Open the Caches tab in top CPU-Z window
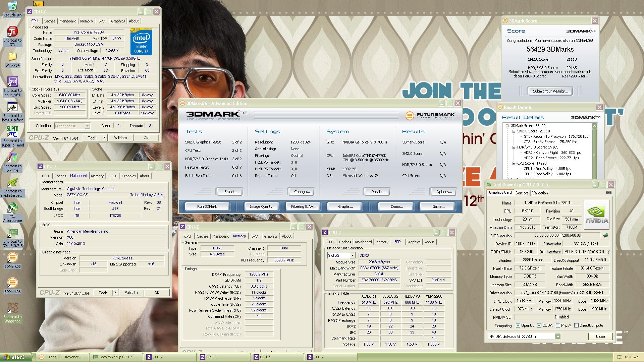This screenshot has height=362, width=644. pyautogui.click(x=49, y=21)
